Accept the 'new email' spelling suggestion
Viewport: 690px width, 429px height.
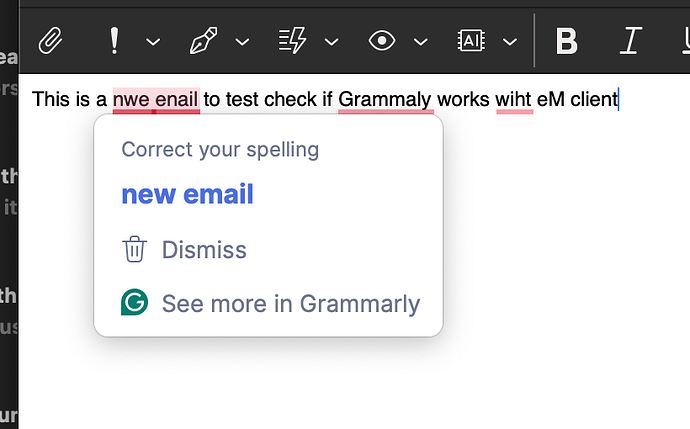[187, 194]
